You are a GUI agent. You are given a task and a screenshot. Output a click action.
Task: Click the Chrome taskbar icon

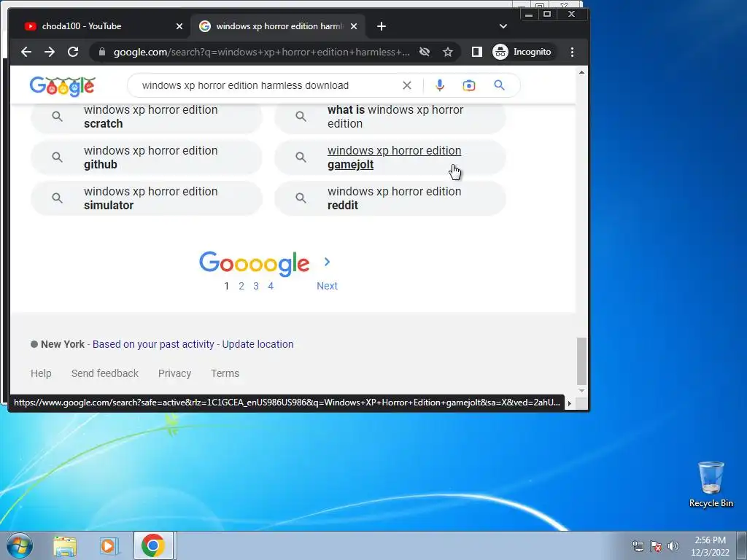(153, 545)
